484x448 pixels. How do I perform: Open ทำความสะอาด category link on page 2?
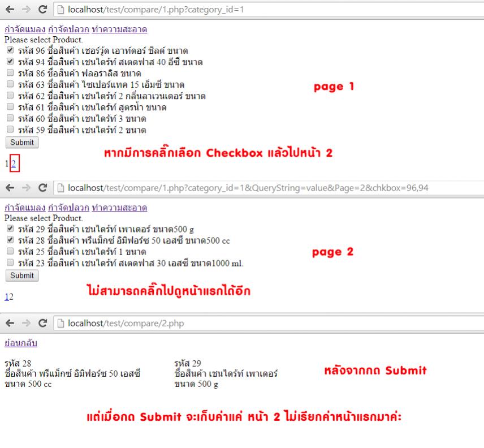tap(119, 208)
